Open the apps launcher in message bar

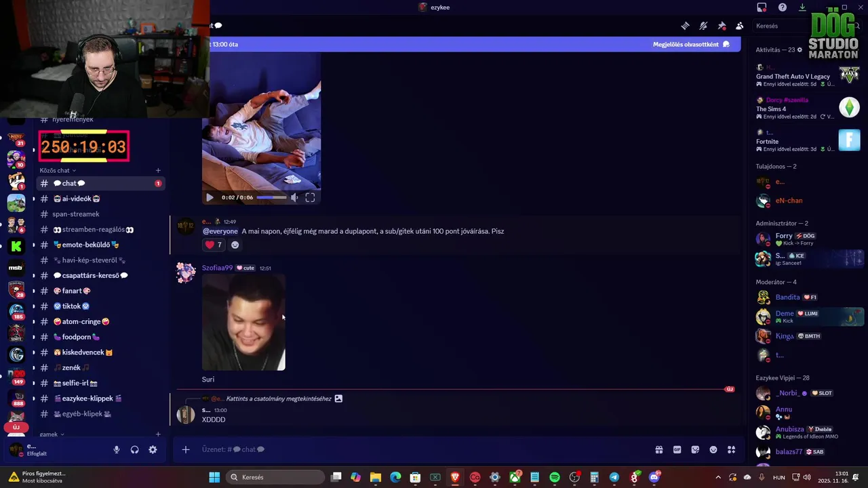coord(732,449)
